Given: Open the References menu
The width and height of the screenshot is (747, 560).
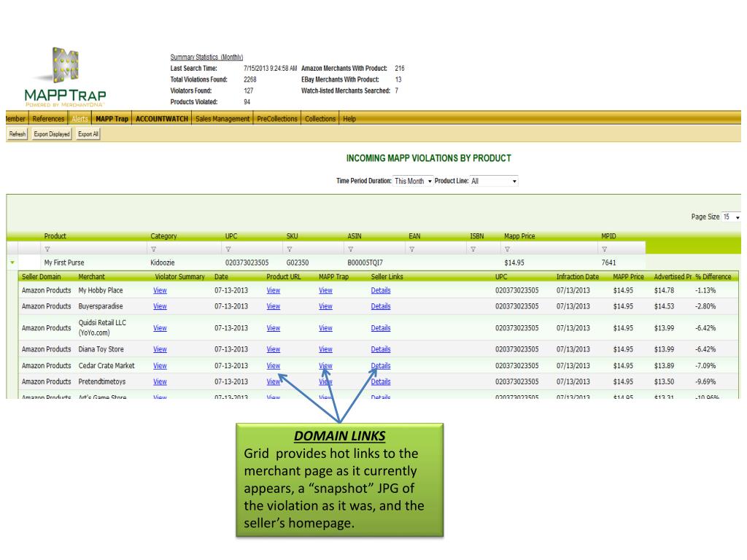Looking at the screenshot, I should [x=48, y=119].
